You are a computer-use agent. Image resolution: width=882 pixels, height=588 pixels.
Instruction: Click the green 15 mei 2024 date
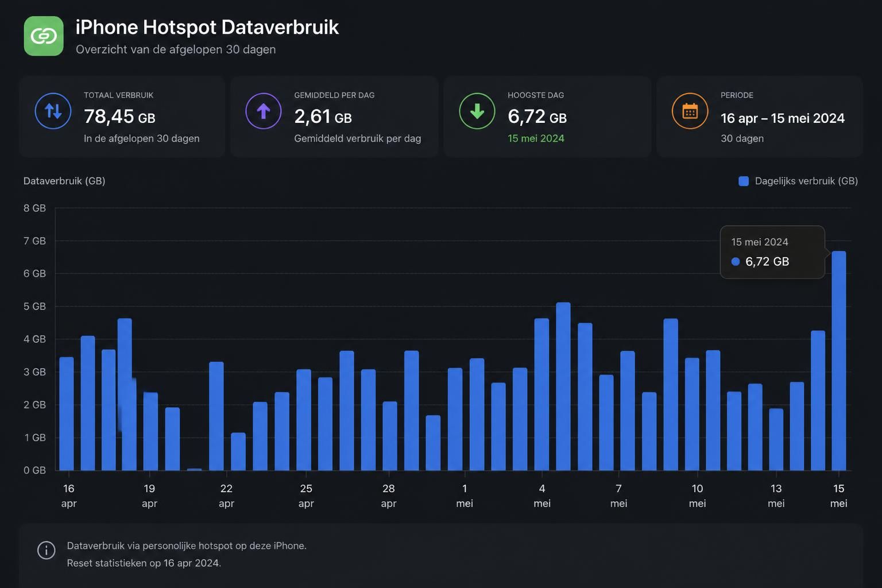(536, 138)
